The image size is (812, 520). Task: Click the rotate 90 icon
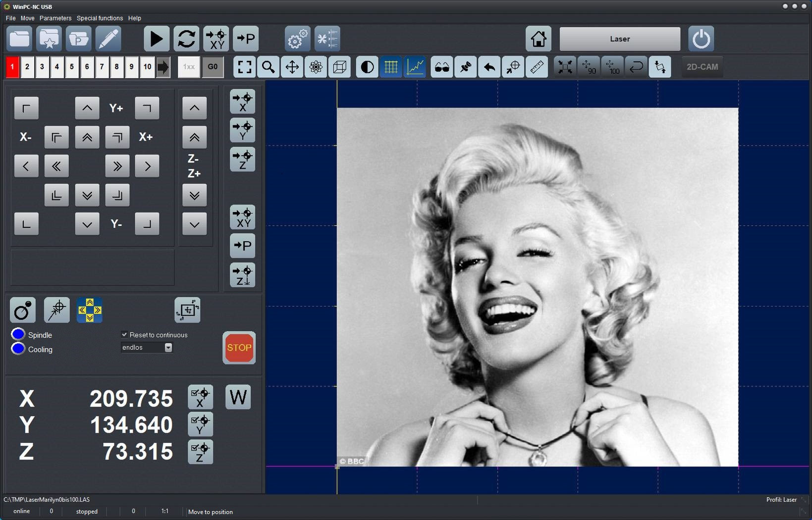[589, 67]
